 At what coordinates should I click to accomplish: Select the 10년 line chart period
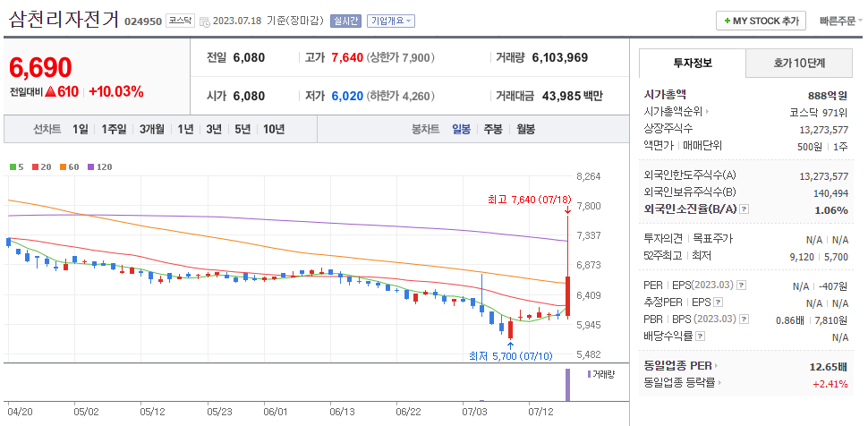[x=274, y=130]
